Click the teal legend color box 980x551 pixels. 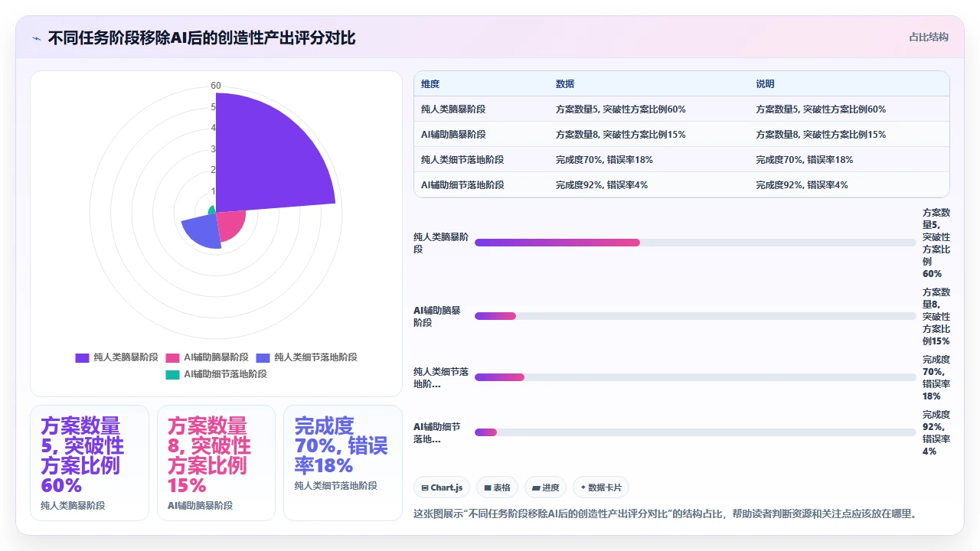click(x=172, y=374)
